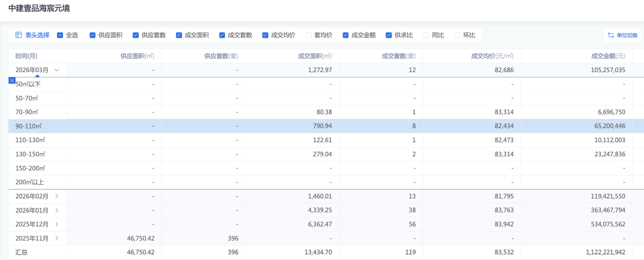Enable the 同比 checkbox
This screenshot has height=260, width=644.
click(x=426, y=35)
